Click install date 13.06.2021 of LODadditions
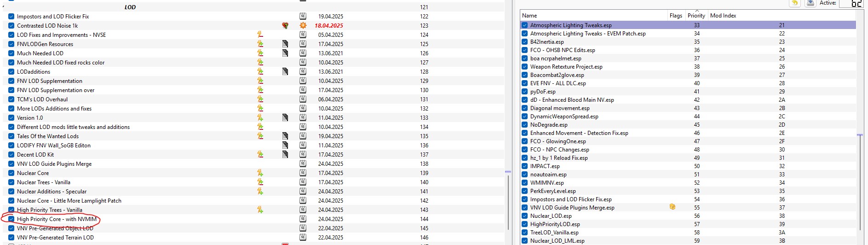868x245 pixels. coord(331,71)
